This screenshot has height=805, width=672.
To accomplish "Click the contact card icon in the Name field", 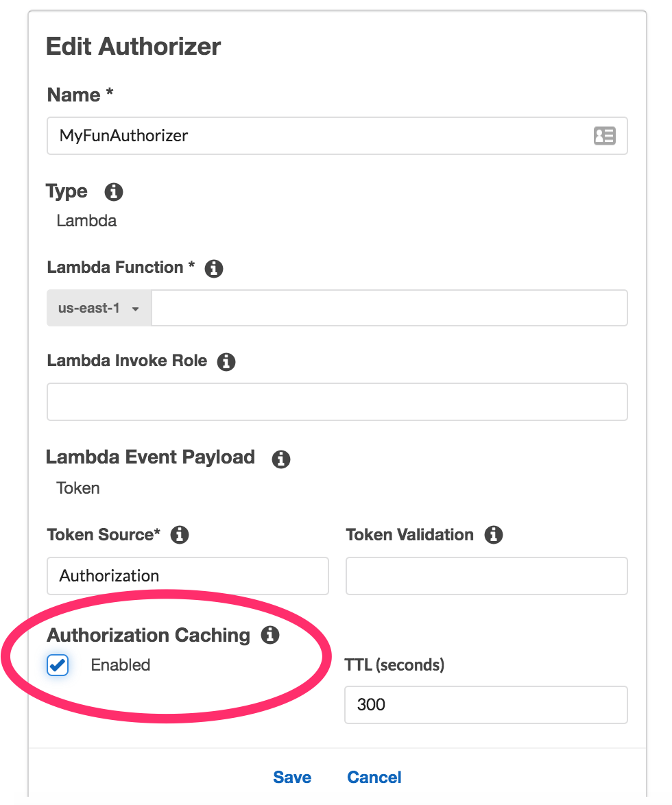I will (605, 136).
